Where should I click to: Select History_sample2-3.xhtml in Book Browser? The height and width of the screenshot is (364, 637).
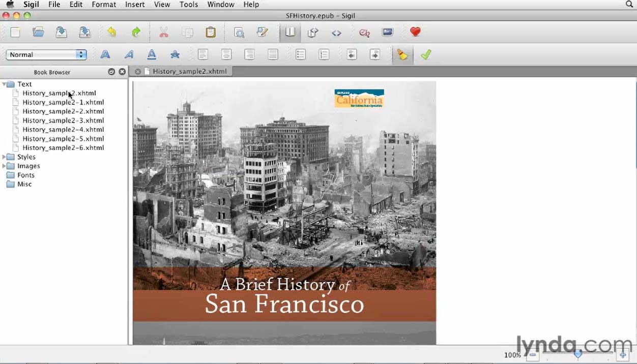(63, 120)
